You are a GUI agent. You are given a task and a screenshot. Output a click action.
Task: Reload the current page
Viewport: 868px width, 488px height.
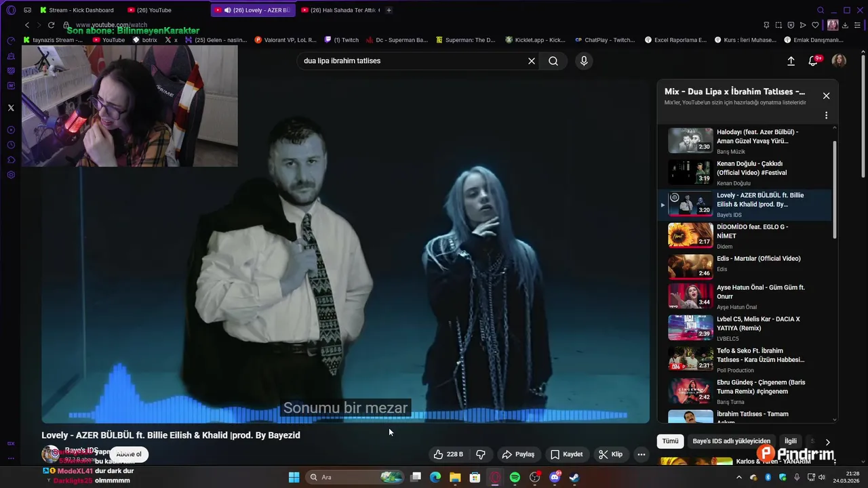(51, 25)
